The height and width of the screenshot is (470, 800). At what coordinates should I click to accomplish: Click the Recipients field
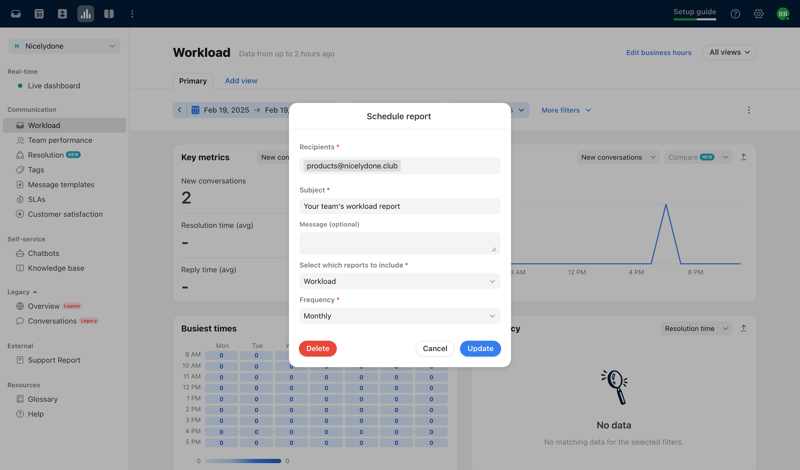(x=399, y=166)
